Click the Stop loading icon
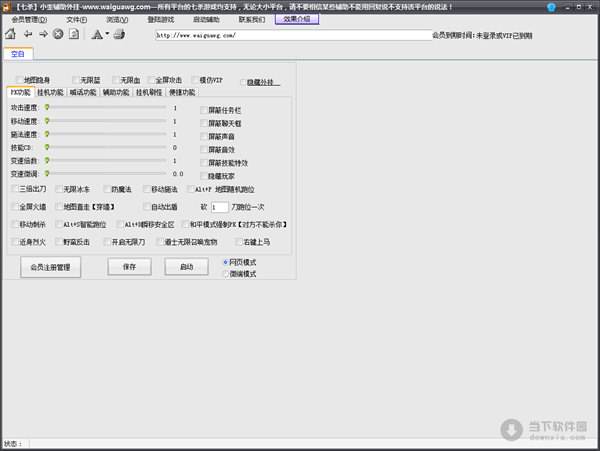The height and width of the screenshot is (451, 600). pyautogui.click(x=58, y=34)
